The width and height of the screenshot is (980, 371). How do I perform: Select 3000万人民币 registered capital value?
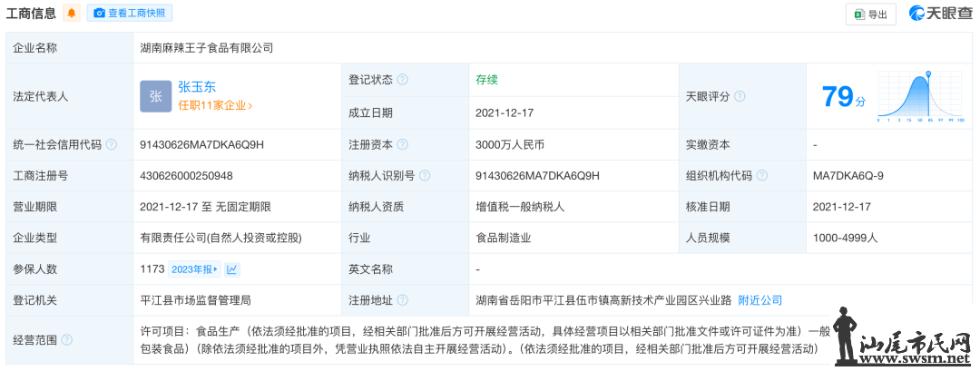tap(510, 144)
